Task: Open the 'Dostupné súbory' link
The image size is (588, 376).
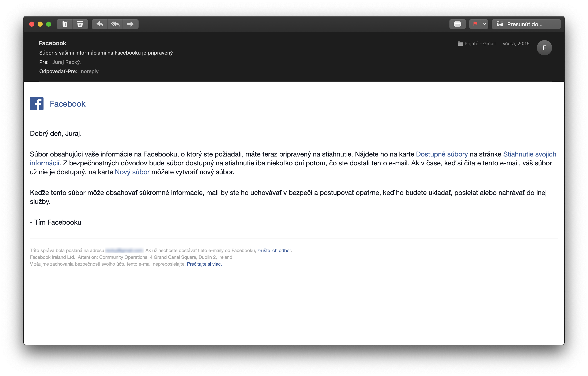Action: pyautogui.click(x=442, y=154)
